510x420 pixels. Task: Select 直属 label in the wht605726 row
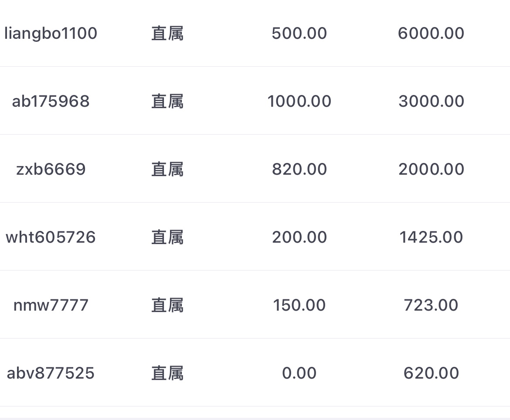(x=167, y=237)
